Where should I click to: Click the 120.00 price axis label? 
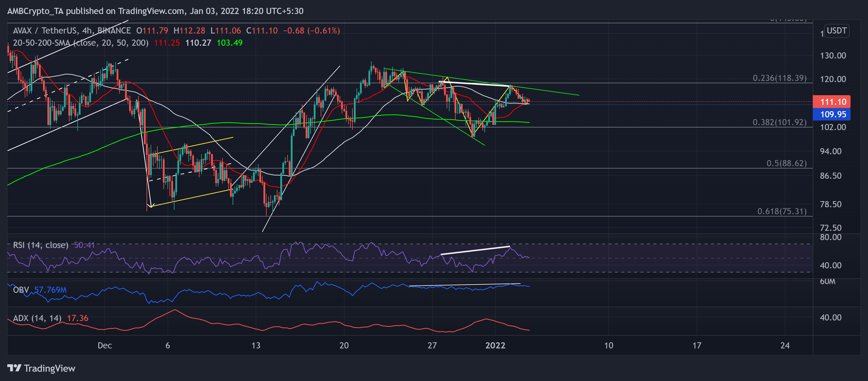(833, 79)
